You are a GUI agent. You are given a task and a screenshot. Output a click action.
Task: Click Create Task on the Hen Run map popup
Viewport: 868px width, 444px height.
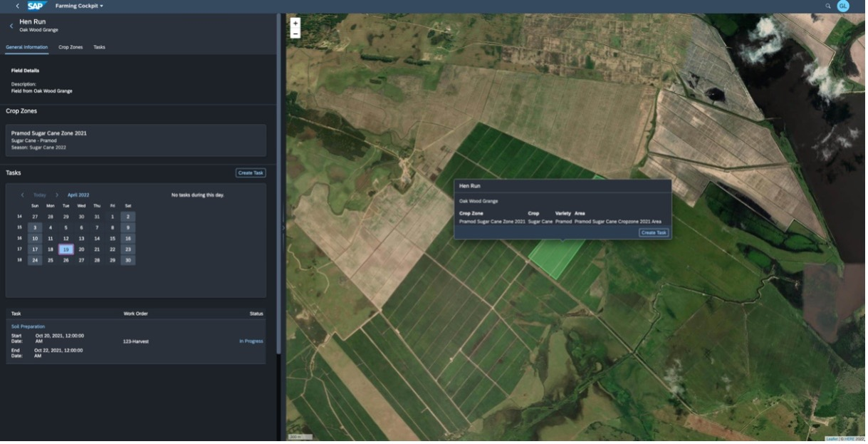point(653,232)
